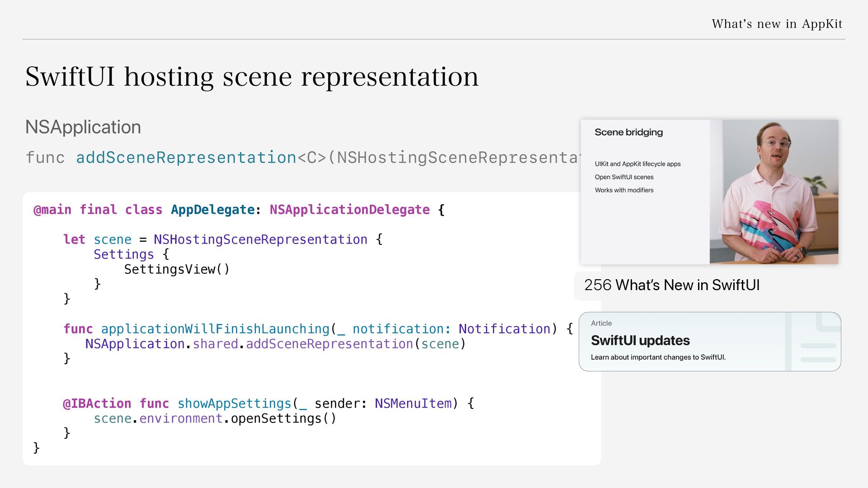The height and width of the screenshot is (488, 868).
Task: Click 'let scene = NSHostingSceneRepresentation' line
Action: [223, 239]
